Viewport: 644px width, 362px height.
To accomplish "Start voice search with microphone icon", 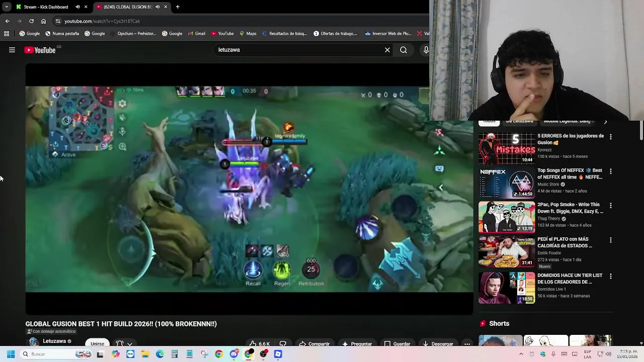I will [426, 50].
